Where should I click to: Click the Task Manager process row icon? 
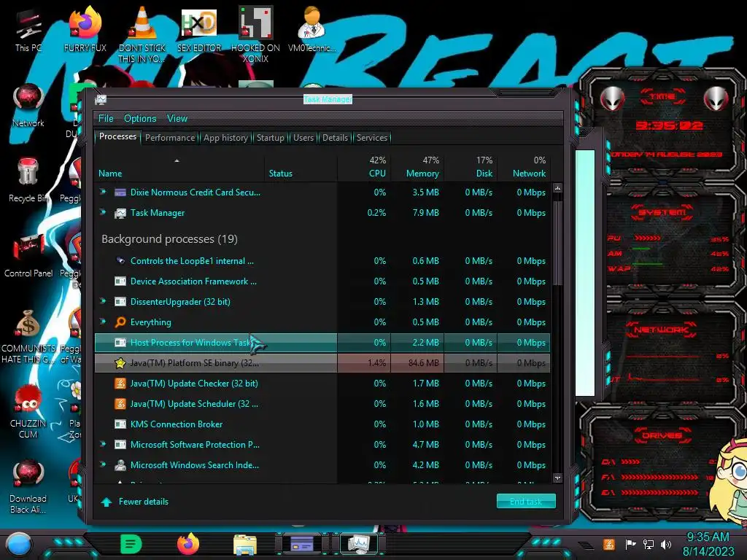point(120,213)
